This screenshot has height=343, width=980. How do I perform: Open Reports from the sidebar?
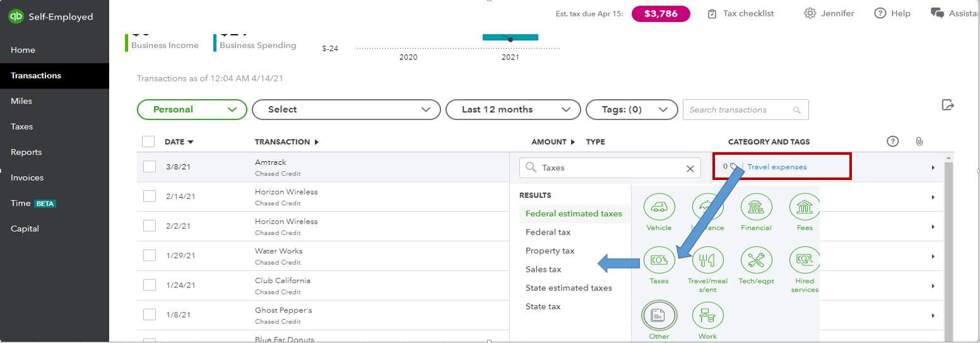(x=26, y=152)
